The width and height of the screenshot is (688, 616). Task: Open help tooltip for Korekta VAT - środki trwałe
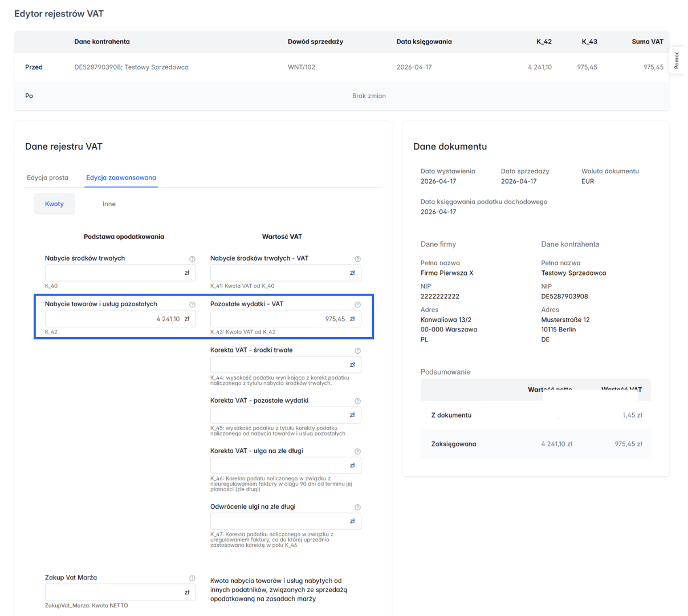point(357,351)
